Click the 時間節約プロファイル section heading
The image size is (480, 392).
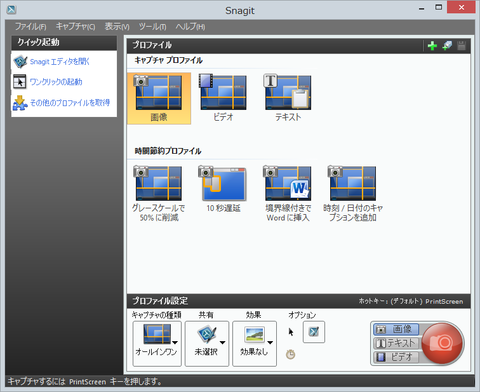point(168,151)
